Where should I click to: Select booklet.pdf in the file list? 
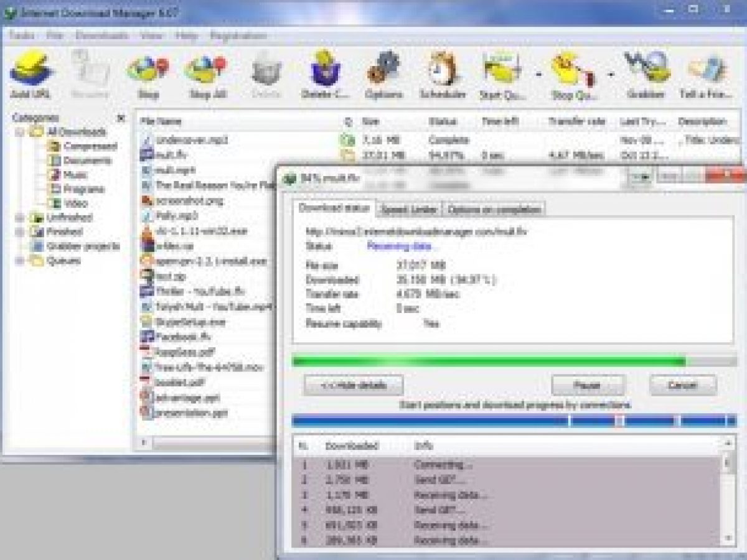coord(180,382)
